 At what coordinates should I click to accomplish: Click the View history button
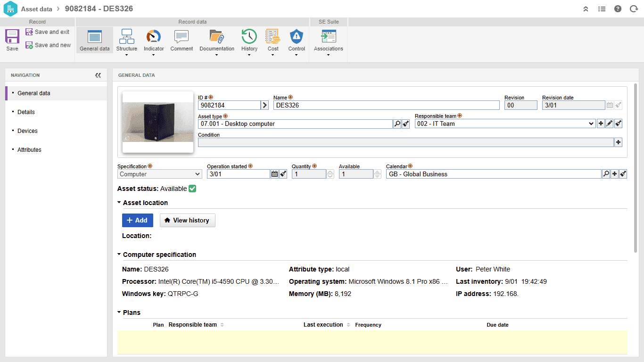[188, 220]
